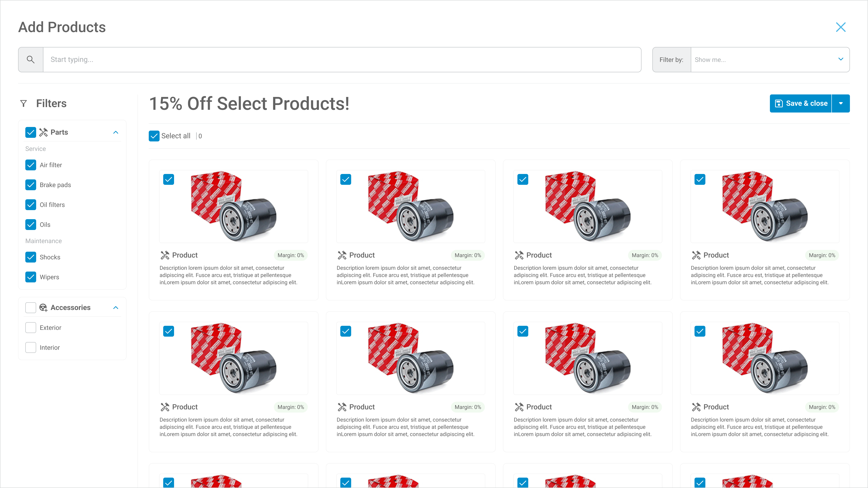Click third product's oil filter image
The height and width of the screenshot is (488, 868).
(588, 206)
